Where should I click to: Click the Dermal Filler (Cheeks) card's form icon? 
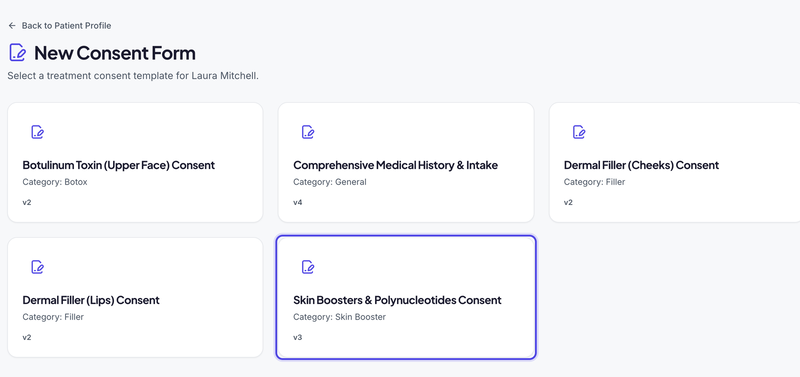point(579,132)
